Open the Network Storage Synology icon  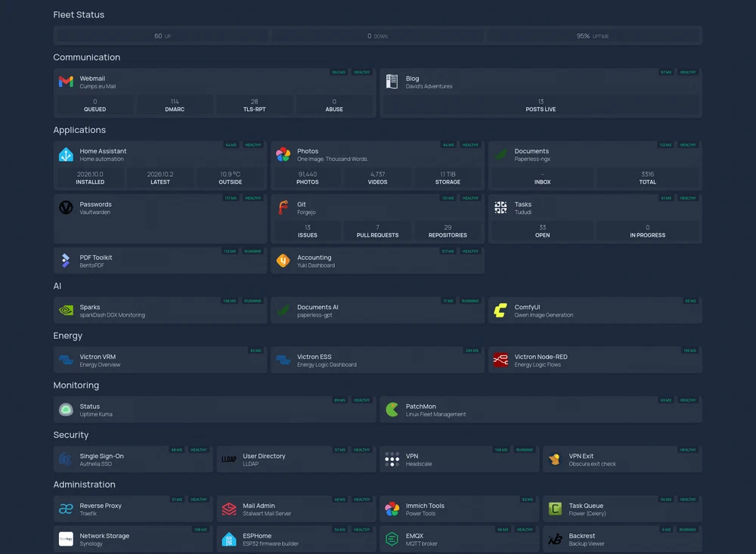click(66, 539)
